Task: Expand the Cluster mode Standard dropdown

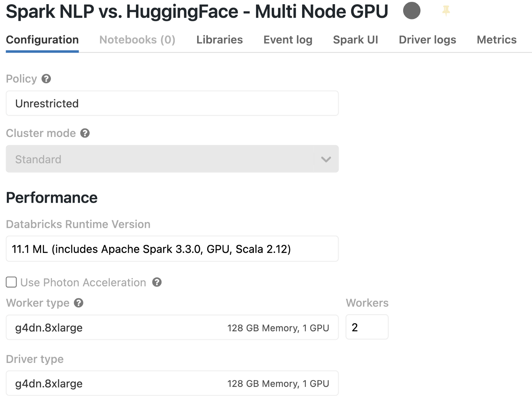Action: point(172,159)
